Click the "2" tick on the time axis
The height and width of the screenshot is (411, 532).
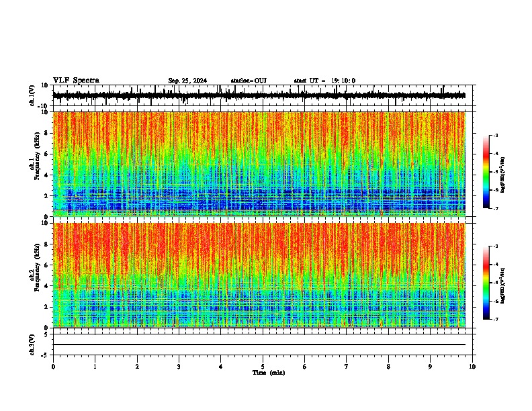(x=137, y=367)
